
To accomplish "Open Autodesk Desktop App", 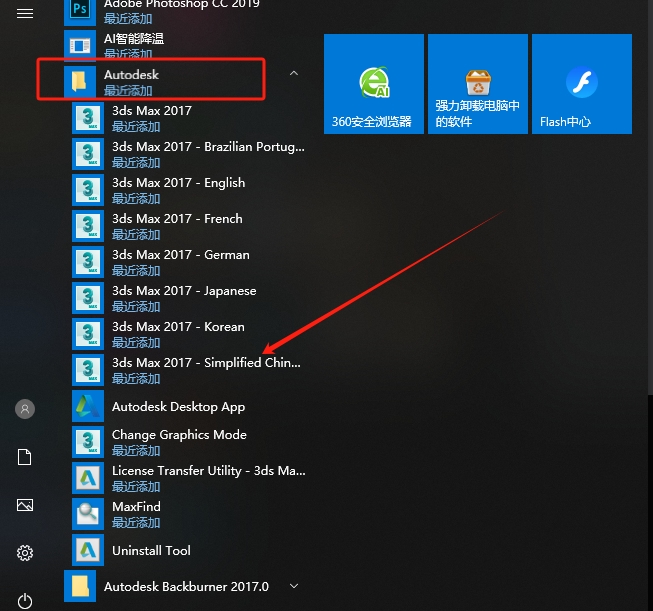I will click(178, 407).
